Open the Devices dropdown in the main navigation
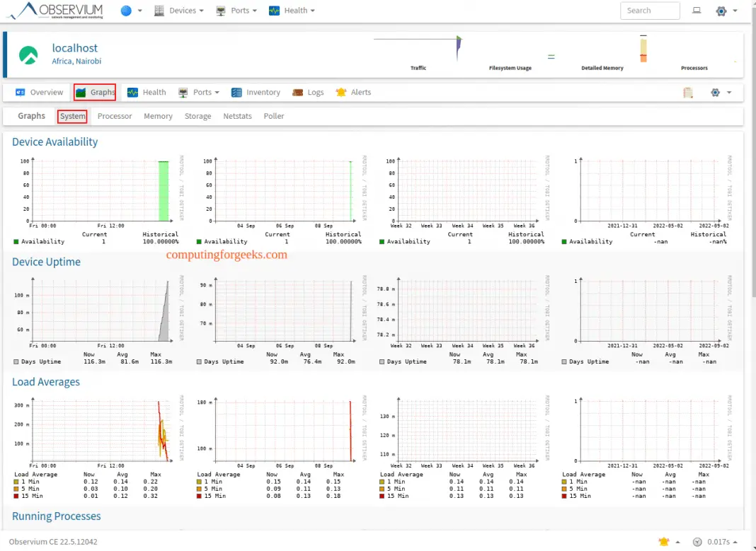This screenshot has width=756, height=551. pyautogui.click(x=179, y=10)
